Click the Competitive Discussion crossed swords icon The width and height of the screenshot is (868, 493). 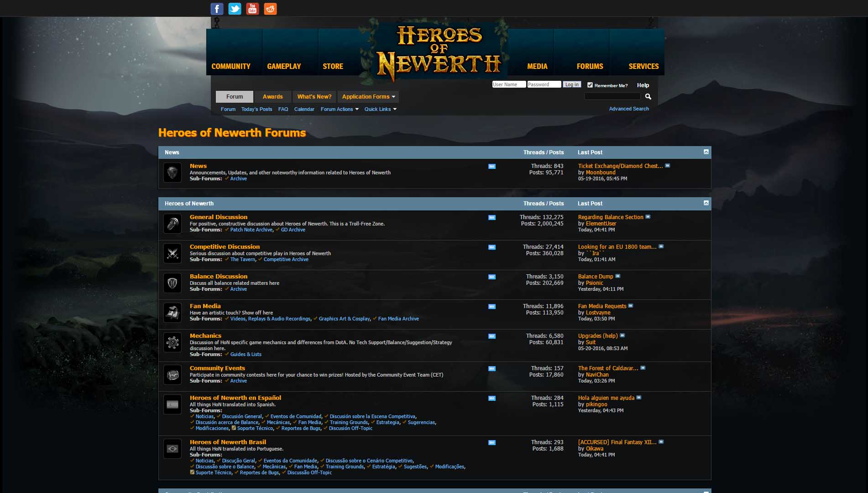point(173,253)
